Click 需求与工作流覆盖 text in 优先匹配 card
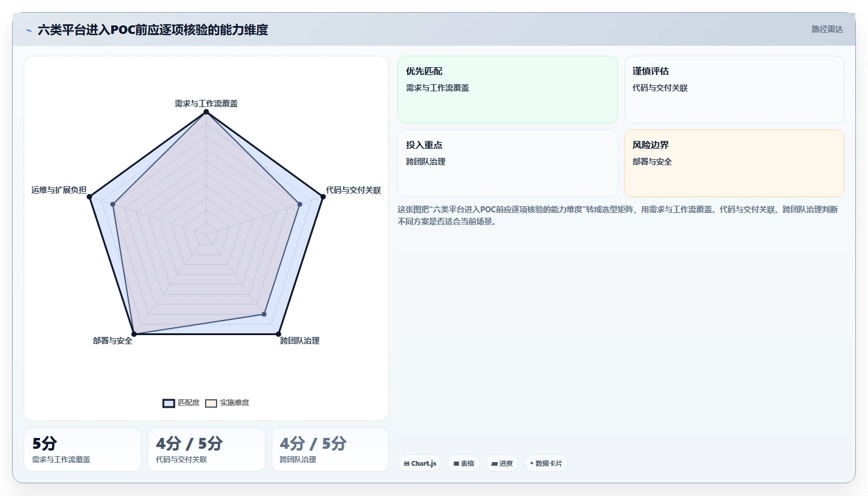 [x=437, y=88]
